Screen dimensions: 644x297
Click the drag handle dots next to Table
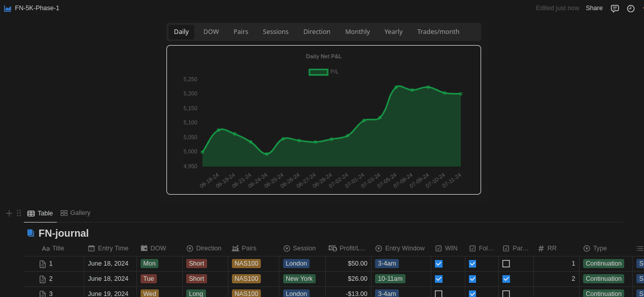coord(19,213)
